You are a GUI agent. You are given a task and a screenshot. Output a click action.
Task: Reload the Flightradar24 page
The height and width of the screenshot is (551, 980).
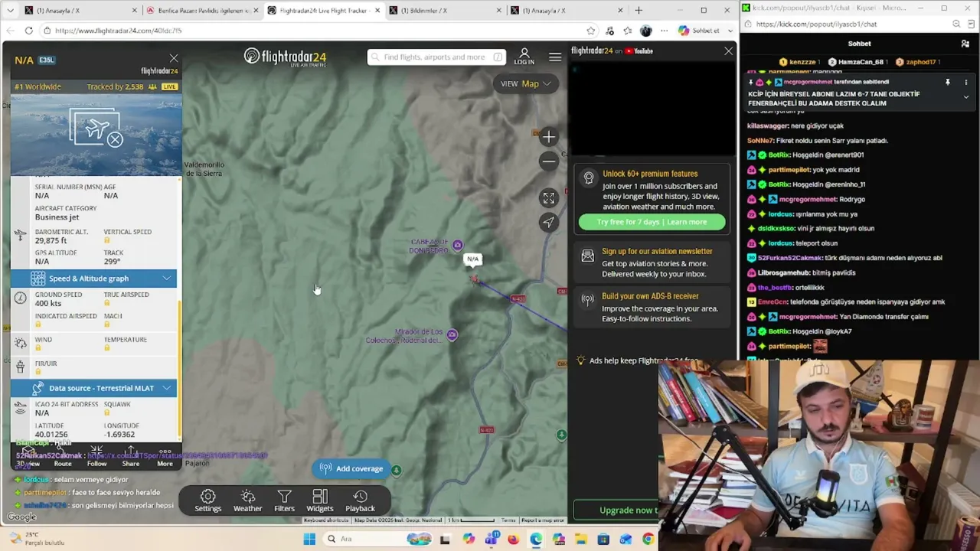click(28, 31)
